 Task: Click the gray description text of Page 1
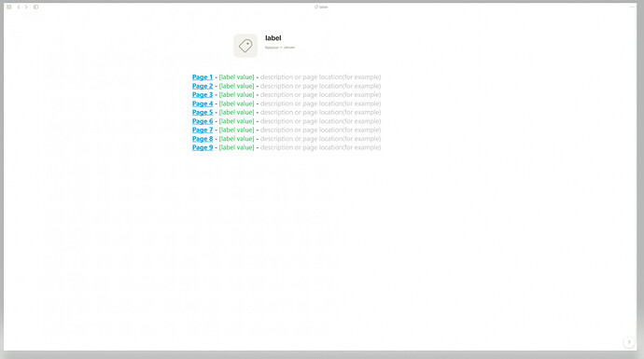(320, 77)
